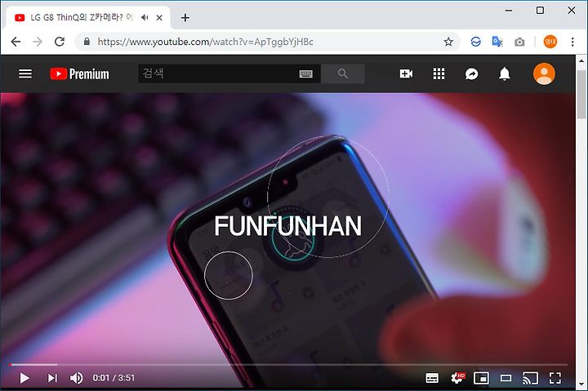The width and height of the screenshot is (588, 391).
Task: Play the video with the play button
Action: (24, 378)
